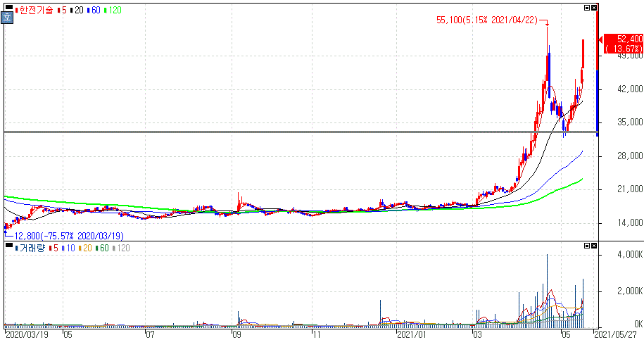Click the 2021/01 date axis label
The image size is (644, 340).
(x=412, y=334)
